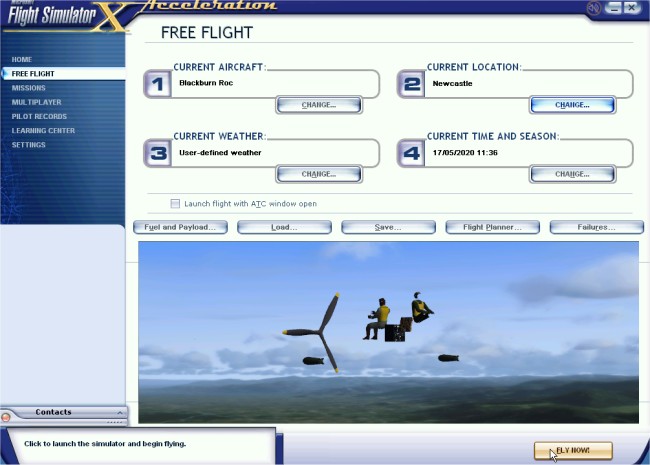650x465 pixels.
Task: Open MISSIONS from the sidebar
Action: [x=28, y=88]
